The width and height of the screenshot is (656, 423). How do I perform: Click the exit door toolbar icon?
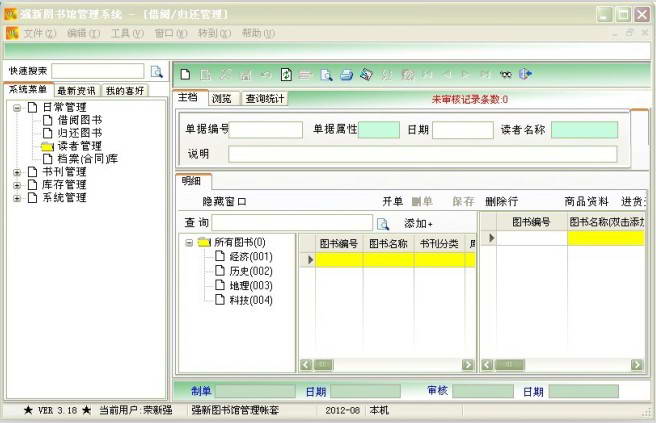(x=525, y=74)
